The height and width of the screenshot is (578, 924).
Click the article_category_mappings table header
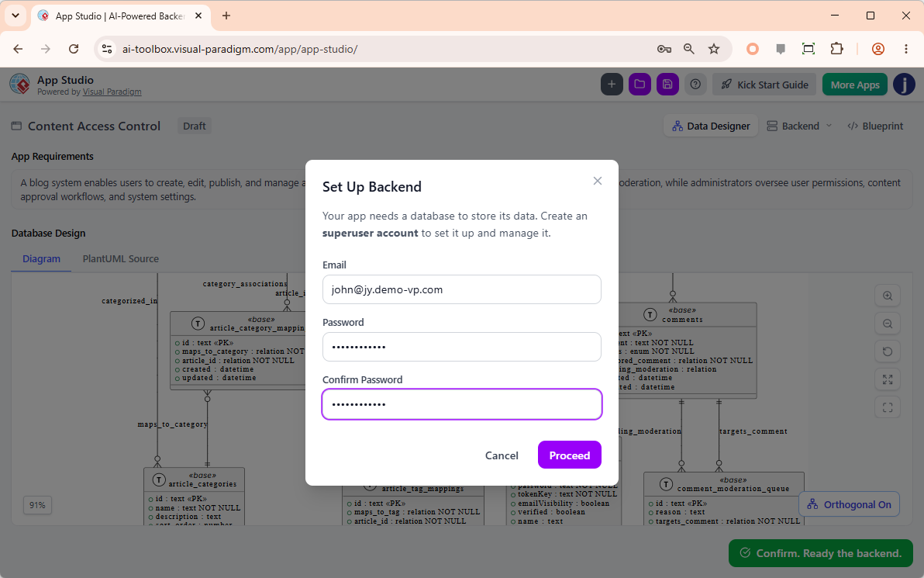238,324
